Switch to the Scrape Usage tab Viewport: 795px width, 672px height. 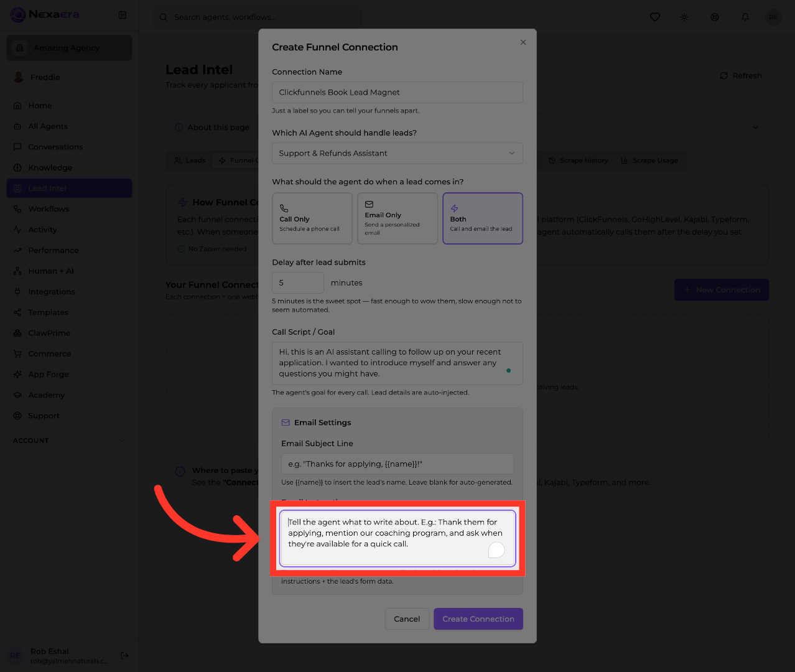tap(650, 161)
